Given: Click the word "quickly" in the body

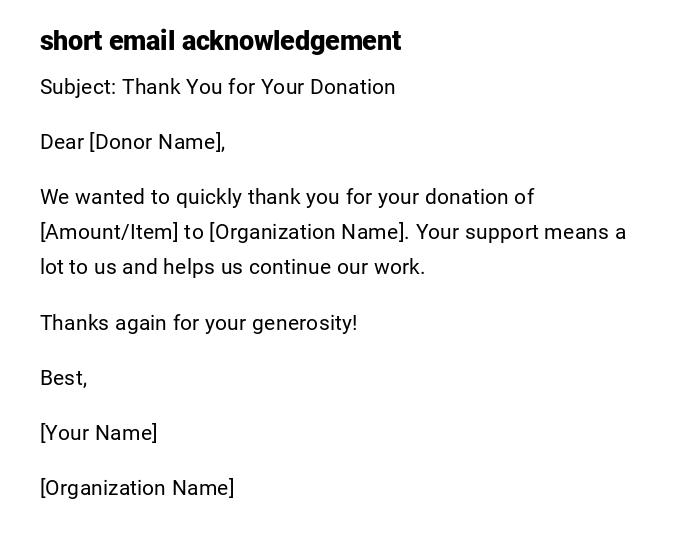Looking at the screenshot, I should pos(209,197).
